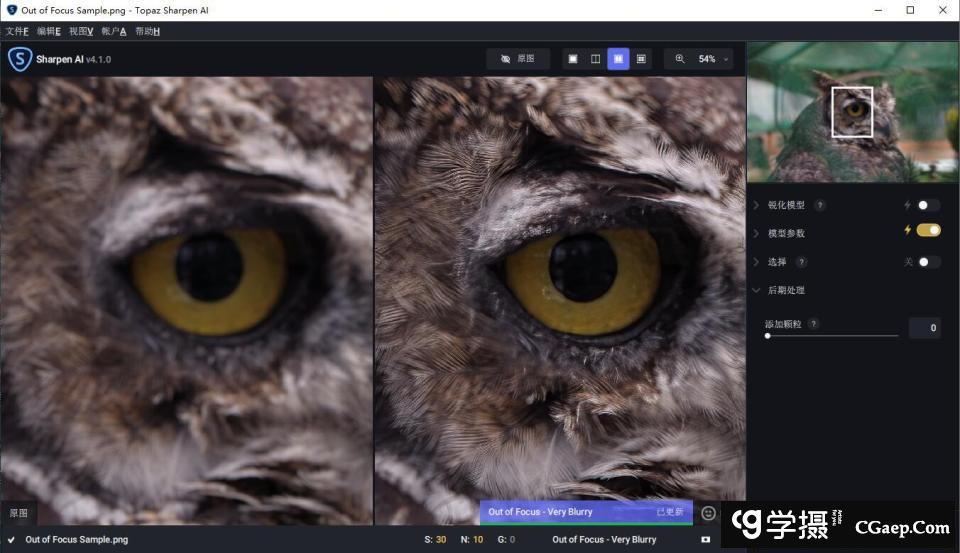Toggle the 锐化模型 auto switch
Screen dimensions: 960x553
pos(928,205)
